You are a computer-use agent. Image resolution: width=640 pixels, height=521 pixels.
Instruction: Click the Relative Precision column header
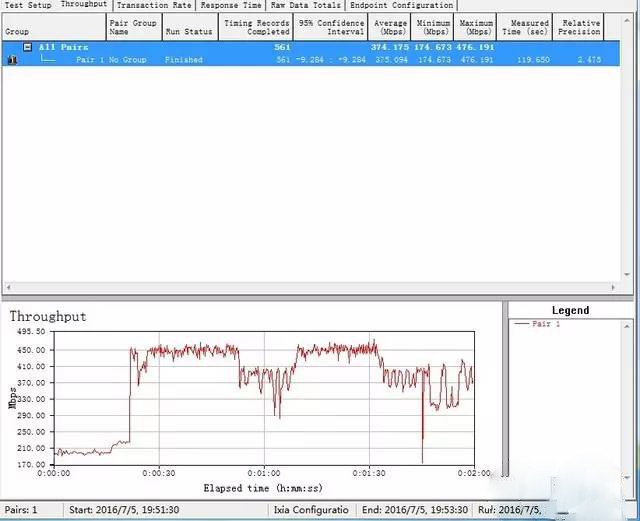(x=580, y=27)
